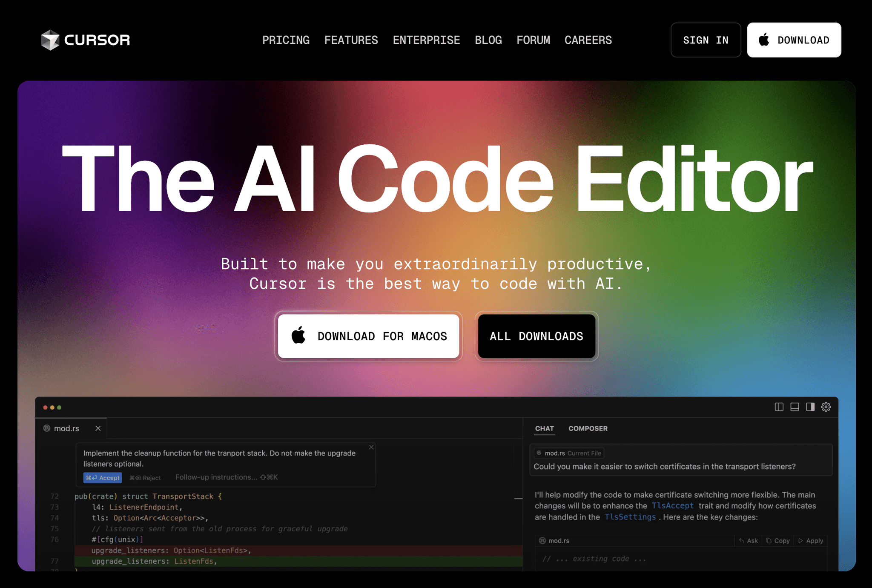Toggle the left sidebar layout icon

pyautogui.click(x=779, y=407)
